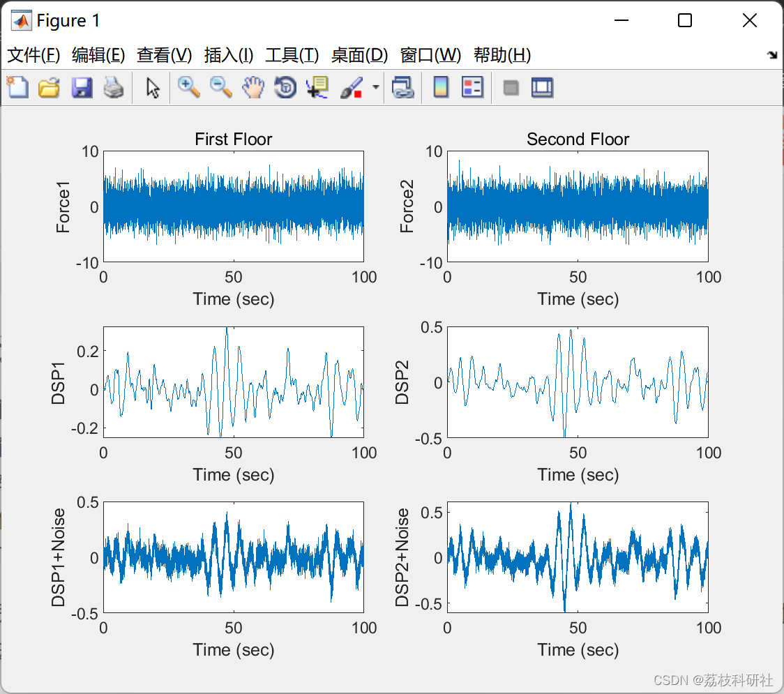Screen dimensions: 784x694
Task: Open the 桌面(D) menu
Action: (359, 55)
